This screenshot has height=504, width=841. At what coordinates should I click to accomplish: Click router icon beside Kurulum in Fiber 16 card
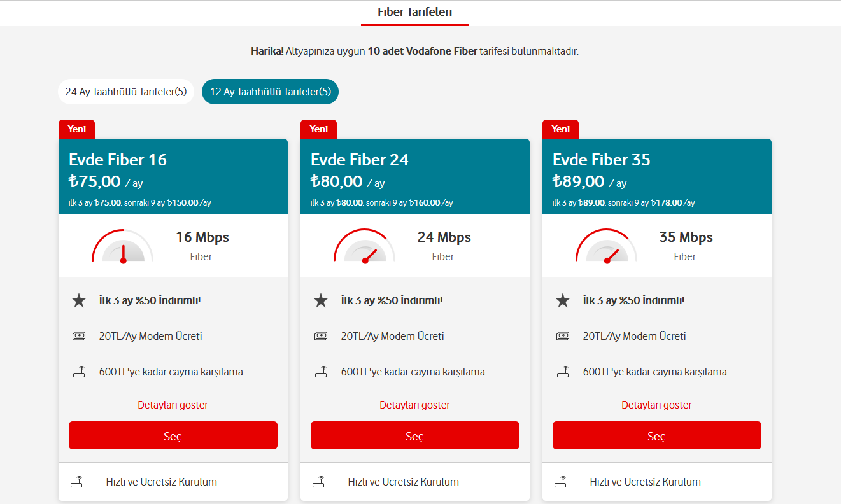(76, 482)
